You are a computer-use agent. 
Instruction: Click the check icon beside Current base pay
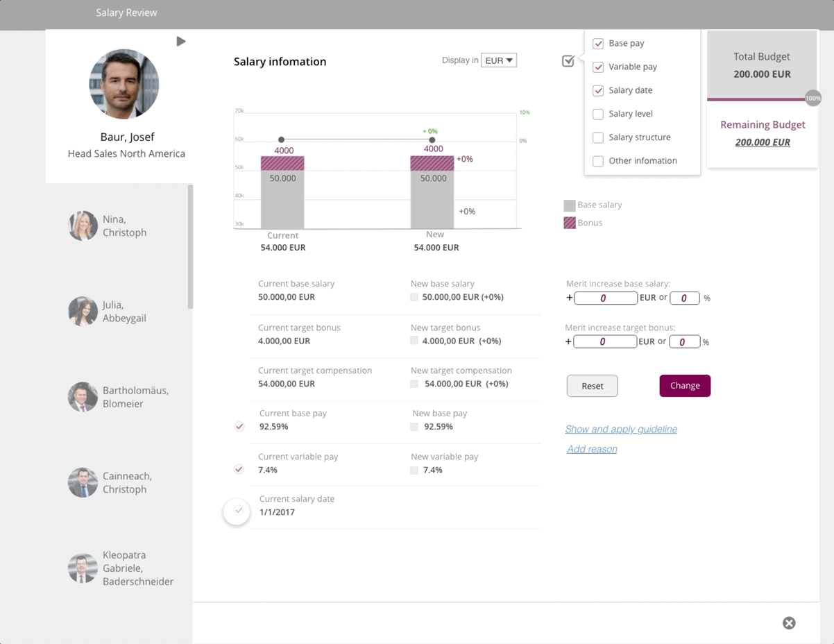click(x=239, y=426)
